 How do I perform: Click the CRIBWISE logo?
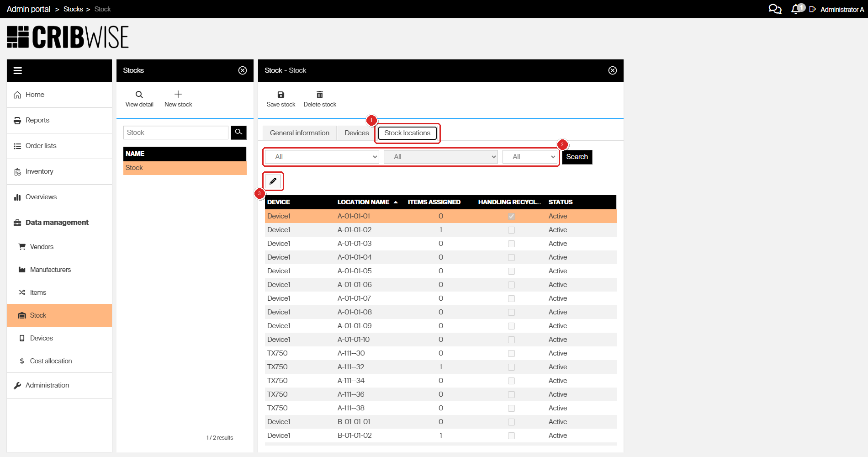coord(68,37)
